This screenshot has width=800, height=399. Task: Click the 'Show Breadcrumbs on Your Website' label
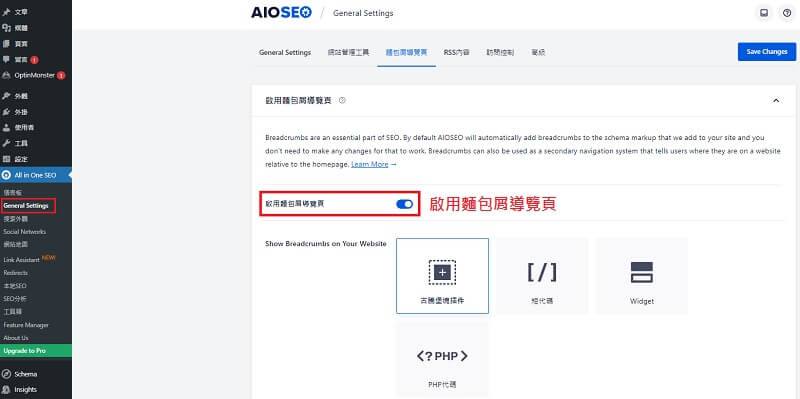tap(326, 243)
